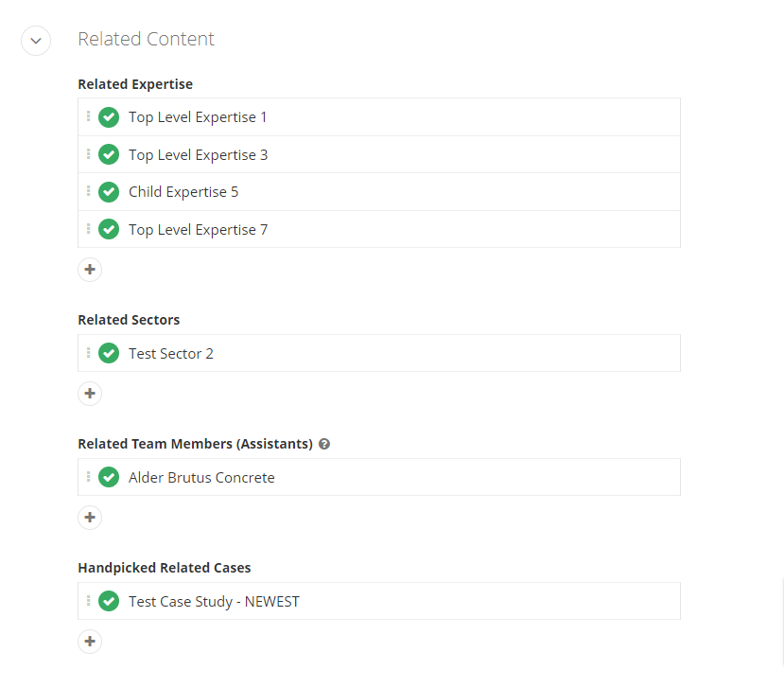Toggle the green check for Test Sector 2

(x=109, y=353)
